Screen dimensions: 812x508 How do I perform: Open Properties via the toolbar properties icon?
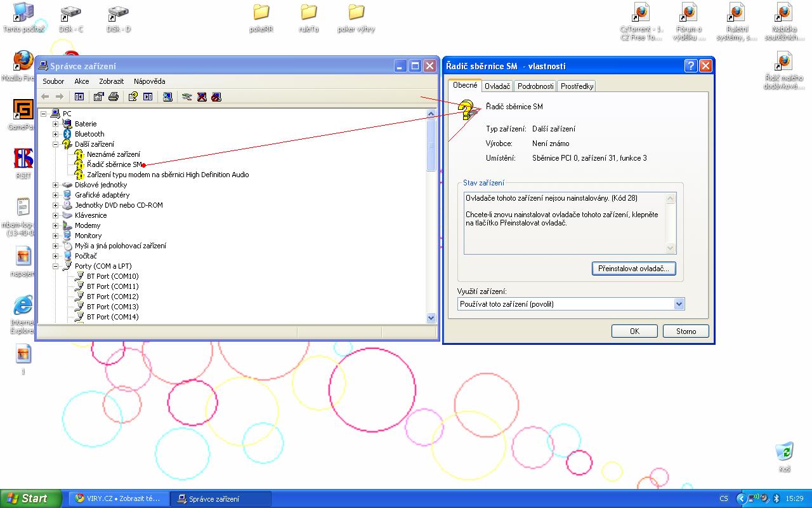[98, 97]
